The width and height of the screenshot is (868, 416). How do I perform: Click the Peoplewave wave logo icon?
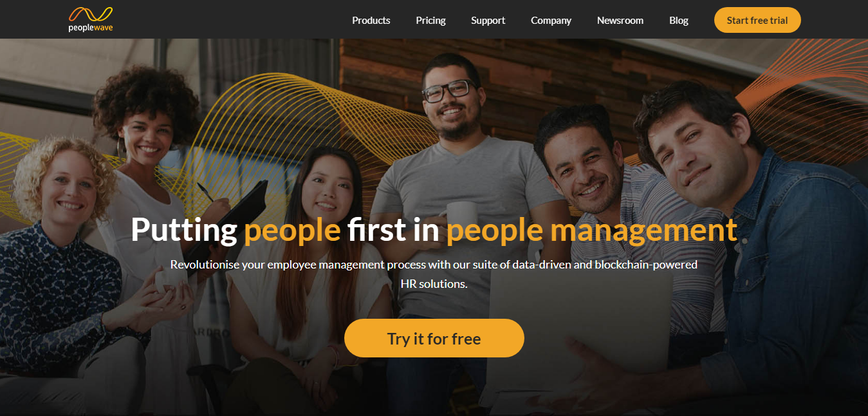pyautogui.click(x=91, y=14)
